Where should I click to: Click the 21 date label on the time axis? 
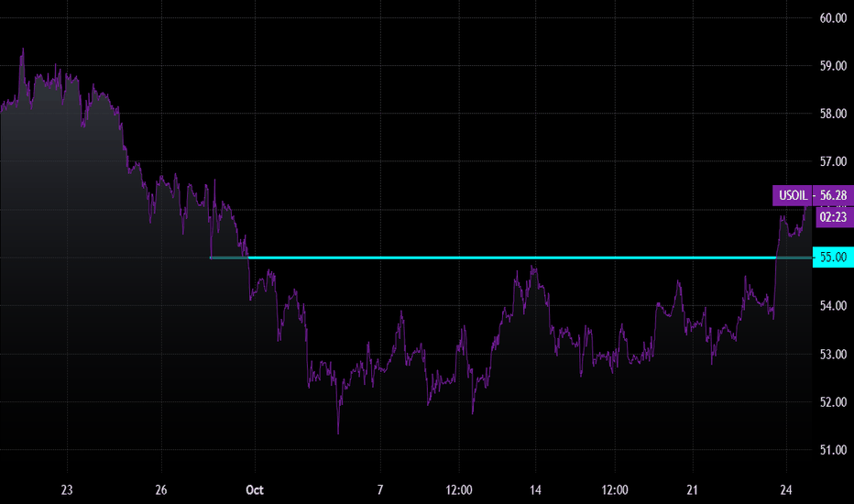tap(692, 490)
